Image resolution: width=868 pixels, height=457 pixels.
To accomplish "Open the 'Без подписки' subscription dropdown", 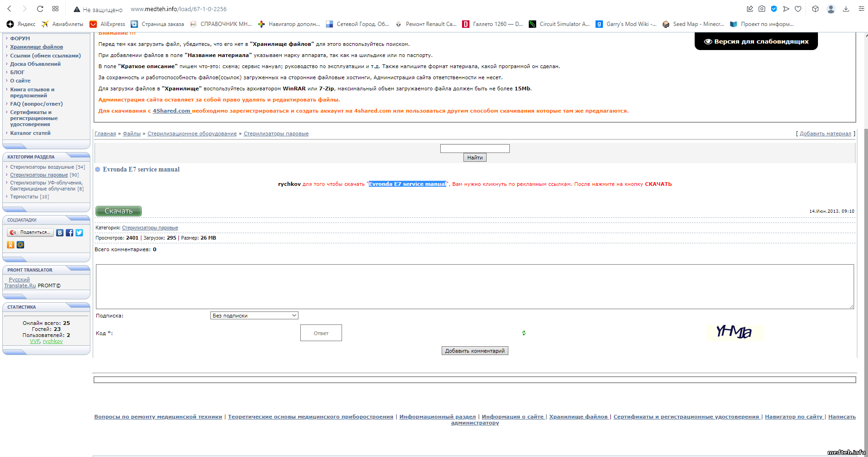I will 254,316.
